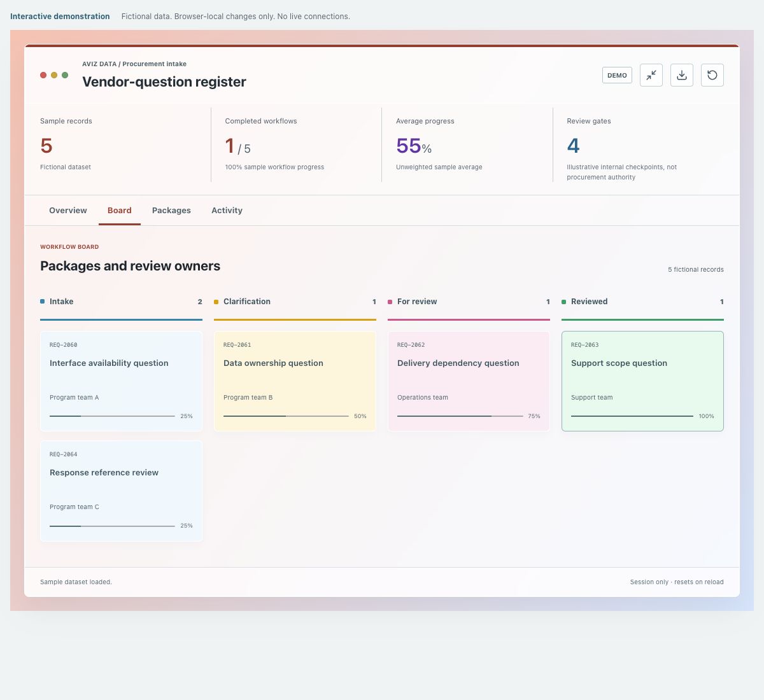
Task: Click the Program team C owner label
Action: (x=74, y=507)
